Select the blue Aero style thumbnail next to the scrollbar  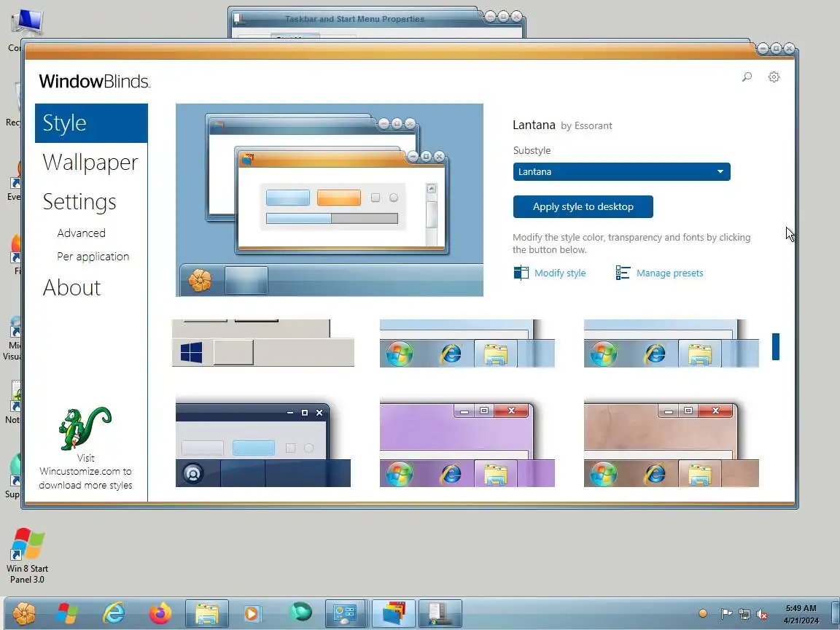[x=672, y=343]
